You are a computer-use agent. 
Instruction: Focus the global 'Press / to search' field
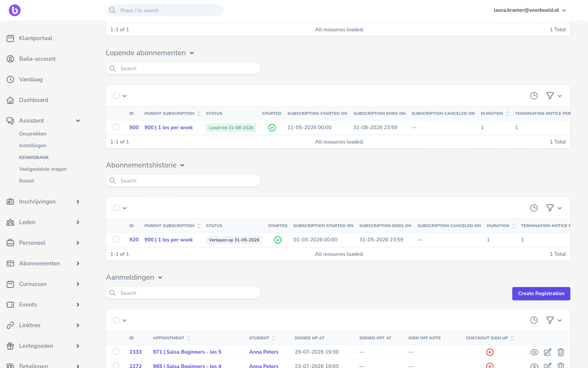click(165, 10)
